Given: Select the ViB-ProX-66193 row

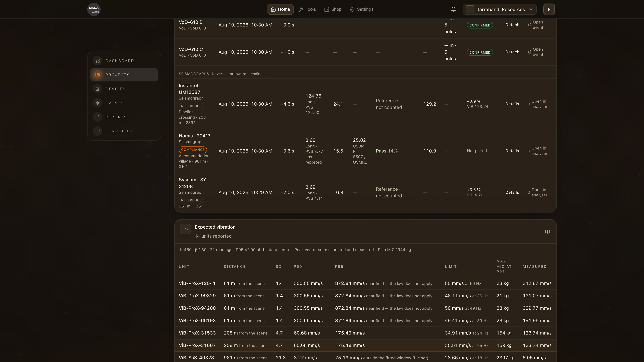Looking at the screenshot, I should pyautogui.click(x=365, y=321).
